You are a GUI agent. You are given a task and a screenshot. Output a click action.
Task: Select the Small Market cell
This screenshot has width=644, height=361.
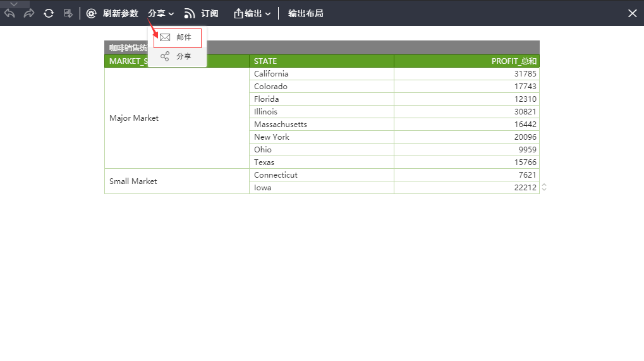click(x=176, y=181)
